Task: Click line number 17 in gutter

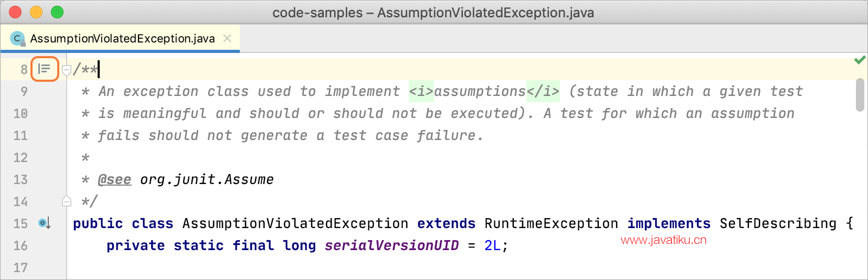Action: 20,267
